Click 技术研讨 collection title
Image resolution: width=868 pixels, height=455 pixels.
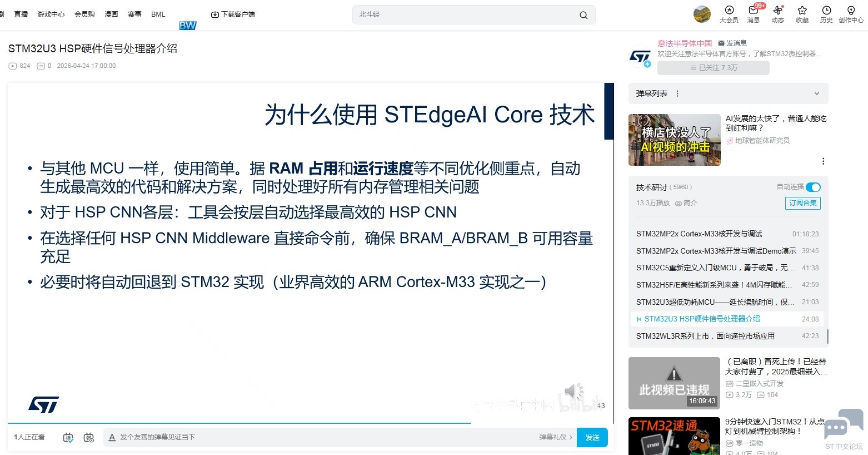(651, 187)
